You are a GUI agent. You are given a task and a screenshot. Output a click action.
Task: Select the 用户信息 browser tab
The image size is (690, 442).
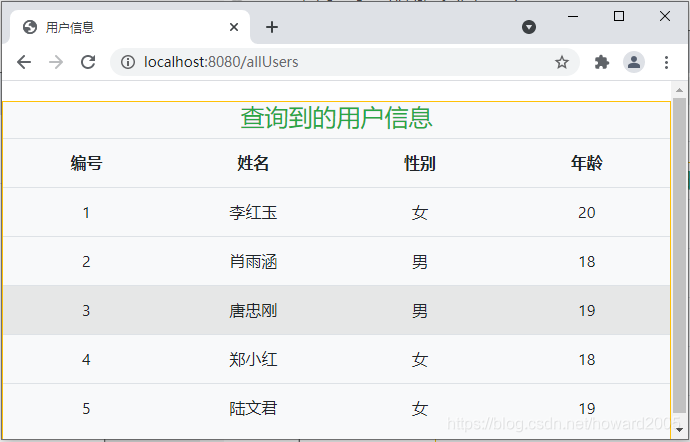(x=130, y=27)
